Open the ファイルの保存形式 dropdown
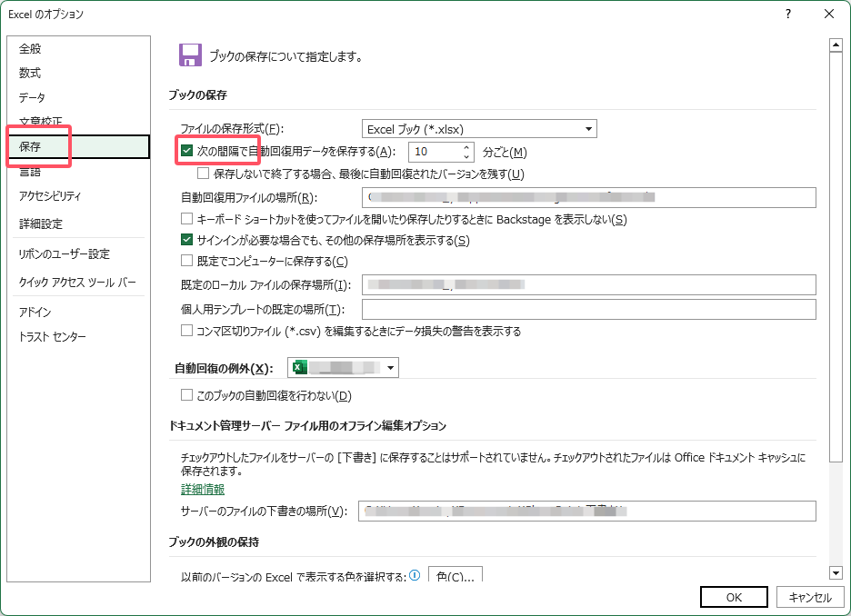Screen dimensions: 851x616 coord(590,128)
